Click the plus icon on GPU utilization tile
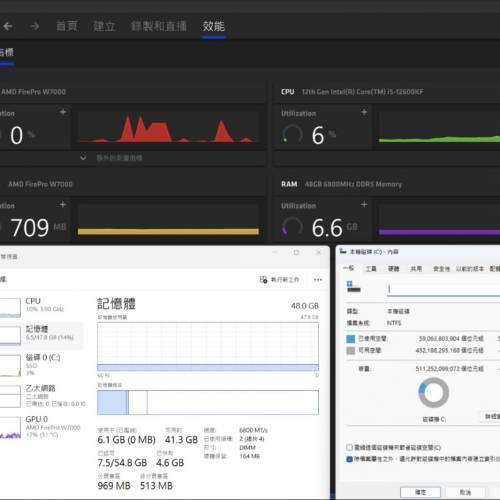 click(x=63, y=112)
